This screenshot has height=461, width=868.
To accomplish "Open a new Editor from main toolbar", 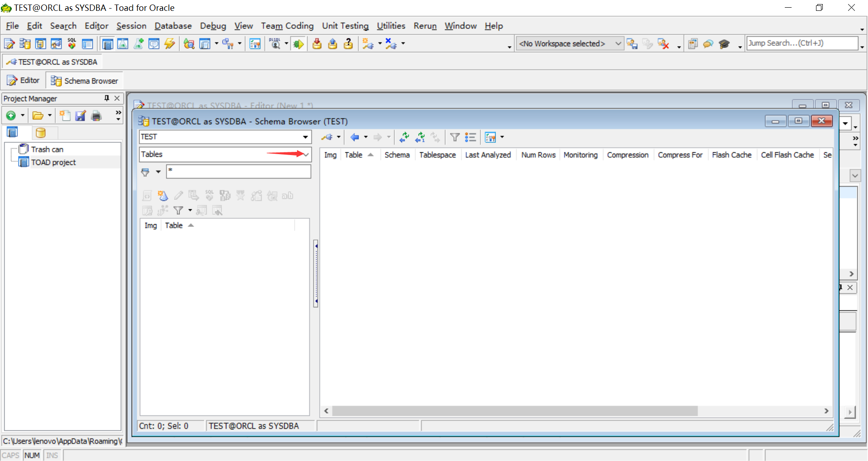I will point(9,44).
